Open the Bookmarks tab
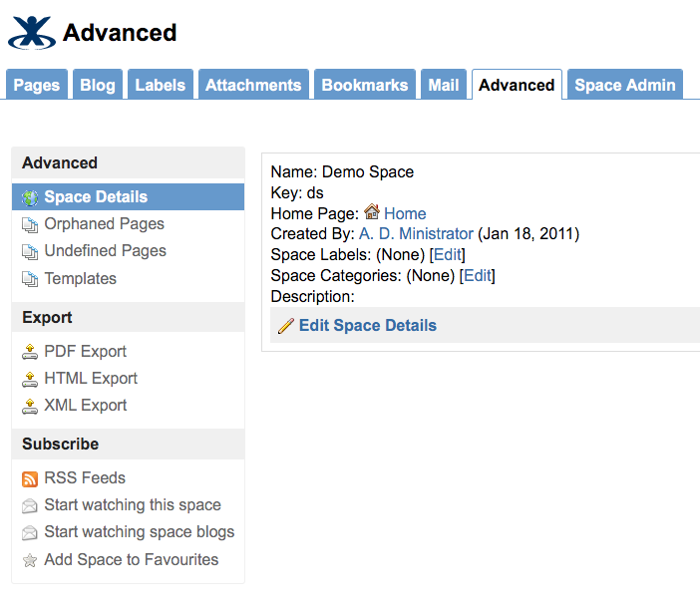 click(365, 85)
